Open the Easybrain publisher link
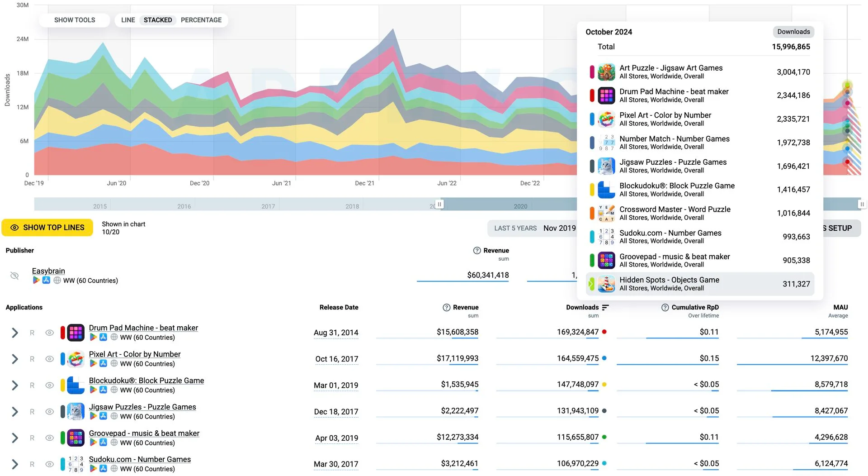 48,271
